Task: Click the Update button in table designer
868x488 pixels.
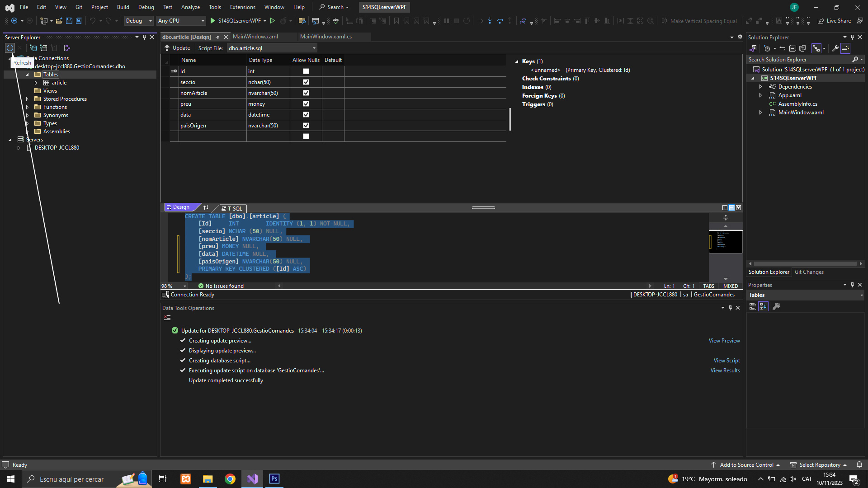Action: 177,48
